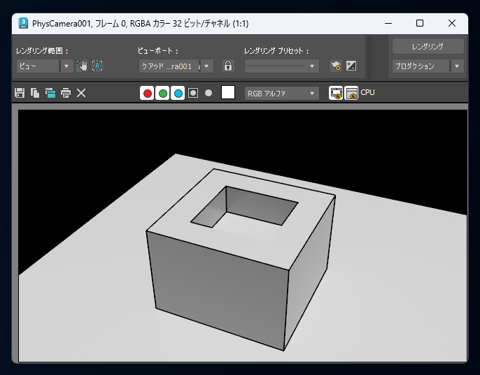
Task: Print the rendered image
Action: click(66, 93)
